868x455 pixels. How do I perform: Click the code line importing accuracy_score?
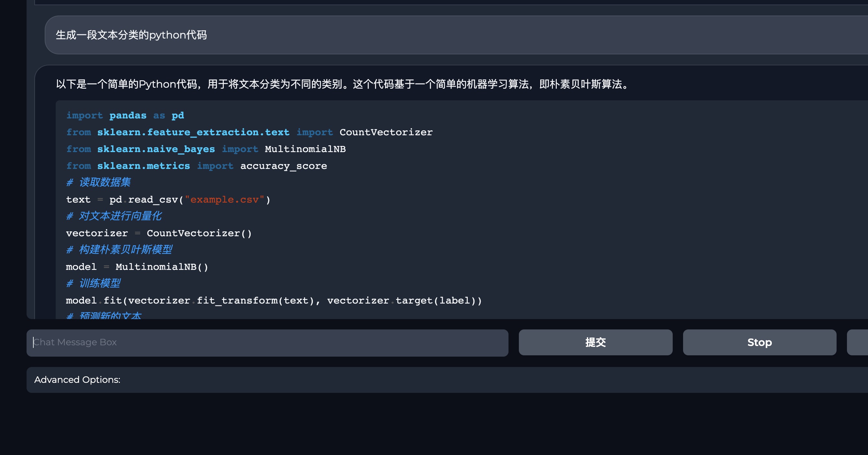[x=197, y=166]
